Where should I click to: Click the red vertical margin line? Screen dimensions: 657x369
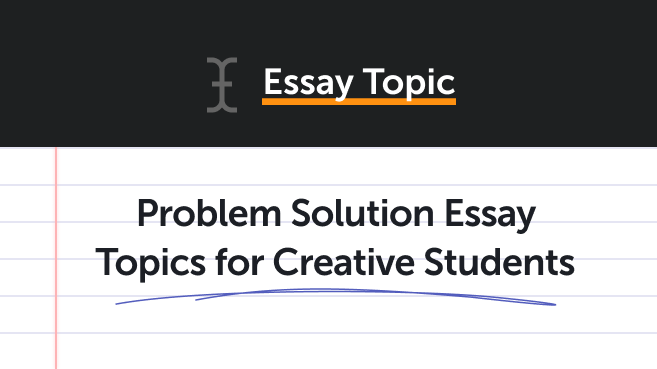pyautogui.click(x=56, y=258)
